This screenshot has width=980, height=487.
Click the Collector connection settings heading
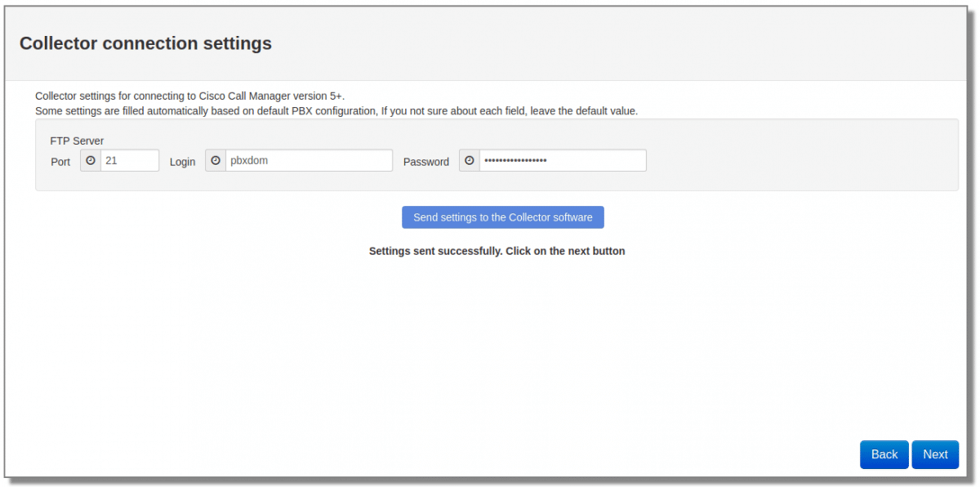145,43
